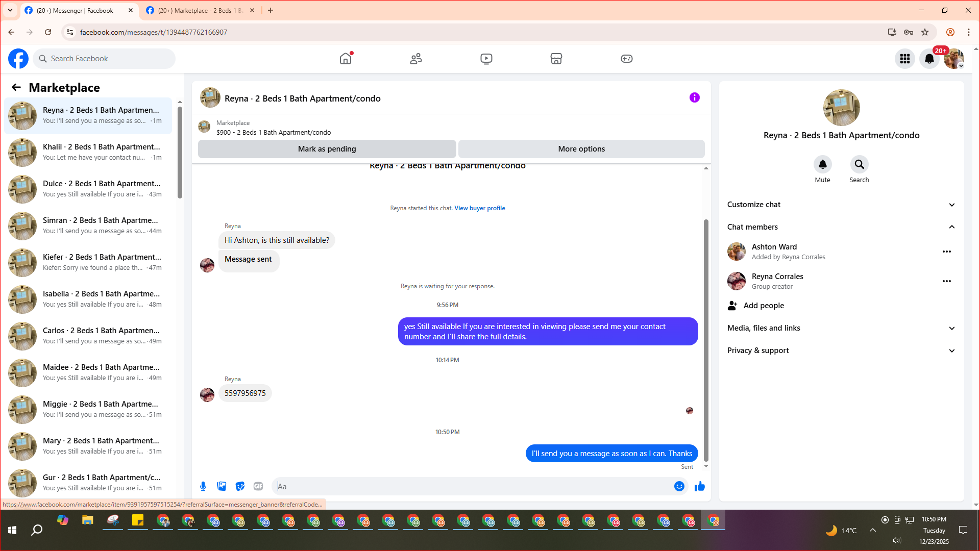Click the Mark as pending button
The image size is (980, 551).
tap(327, 149)
